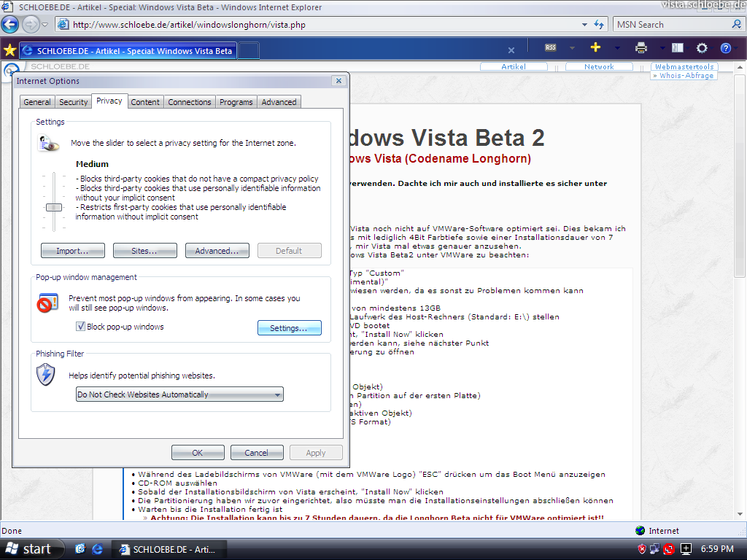Click the Favorites star icon
The image size is (747, 560).
pyautogui.click(x=9, y=50)
